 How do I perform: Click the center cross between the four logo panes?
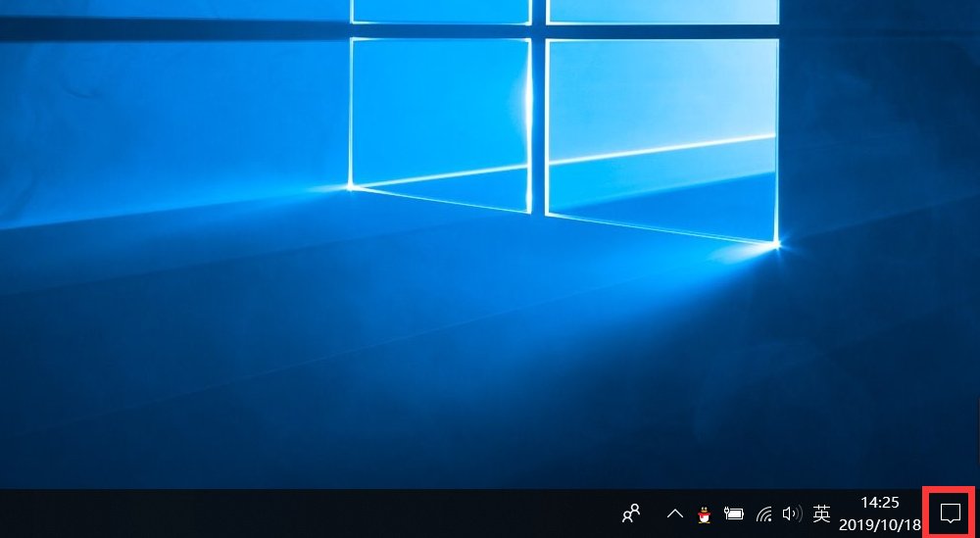pyautogui.click(x=538, y=31)
